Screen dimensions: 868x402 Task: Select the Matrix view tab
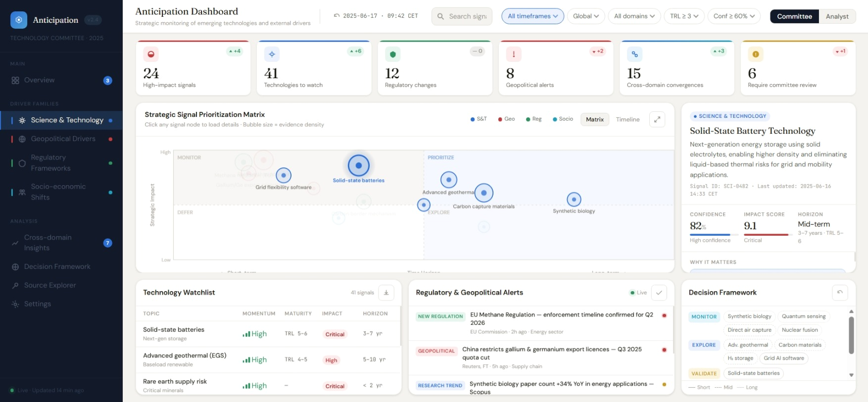(595, 119)
